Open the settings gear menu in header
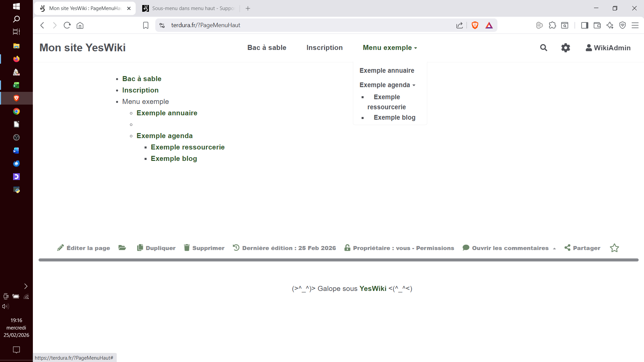 coord(566,48)
